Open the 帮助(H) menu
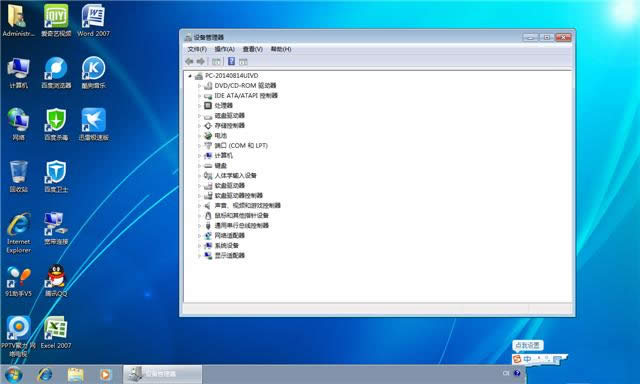 281,49
